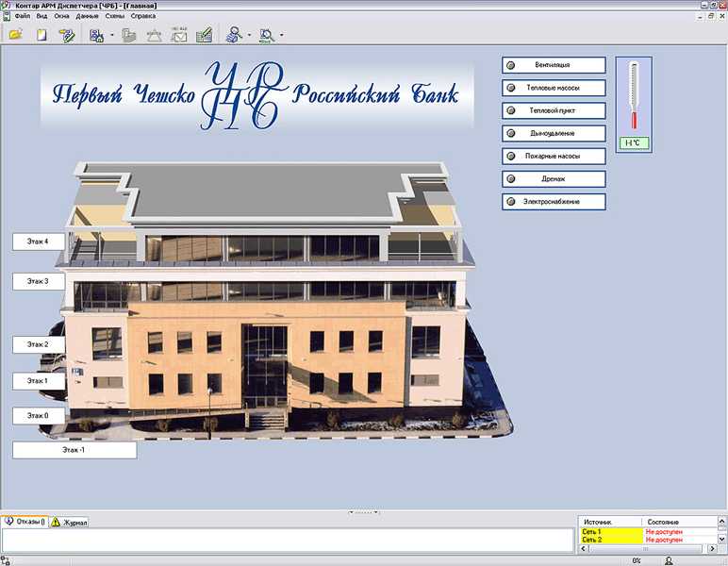728x566 pixels.
Task: Open the Тепловые насосы system button
Action: pyautogui.click(x=554, y=88)
